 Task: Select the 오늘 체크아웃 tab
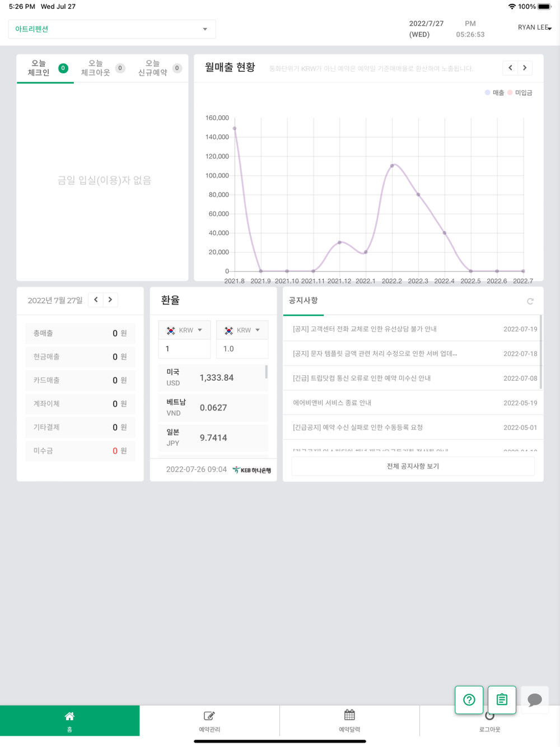click(102, 68)
